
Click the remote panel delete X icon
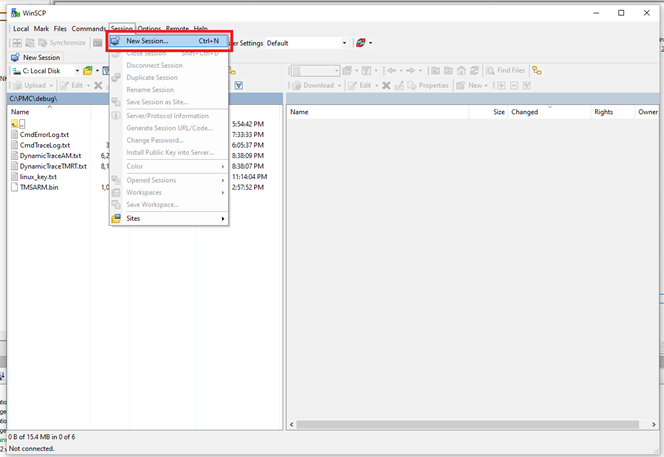tap(387, 85)
